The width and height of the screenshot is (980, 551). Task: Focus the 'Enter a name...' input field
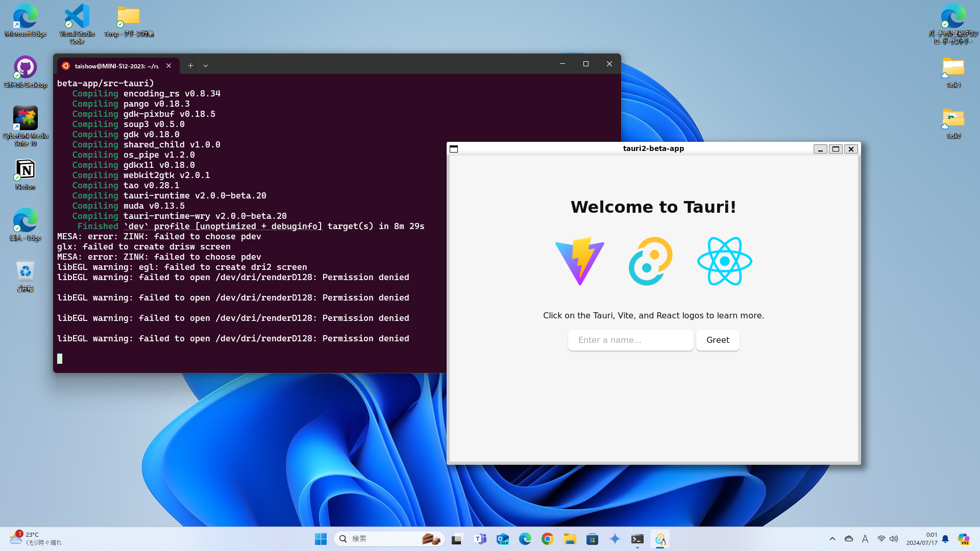pyautogui.click(x=631, y=340)
